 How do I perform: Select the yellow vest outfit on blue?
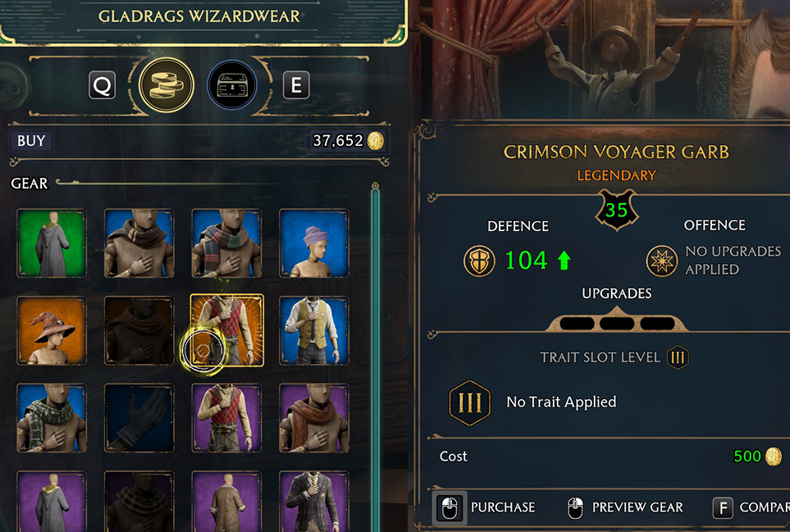point(314,330)
